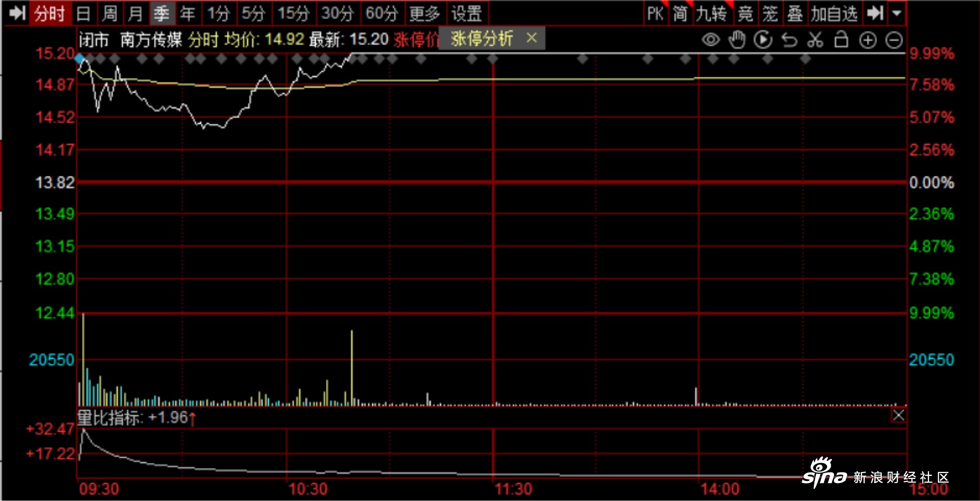Toggle visibility with the eye icon
The height and width of the screenshot is (501, 980).
pyautogui.click(x=710, y=39)
